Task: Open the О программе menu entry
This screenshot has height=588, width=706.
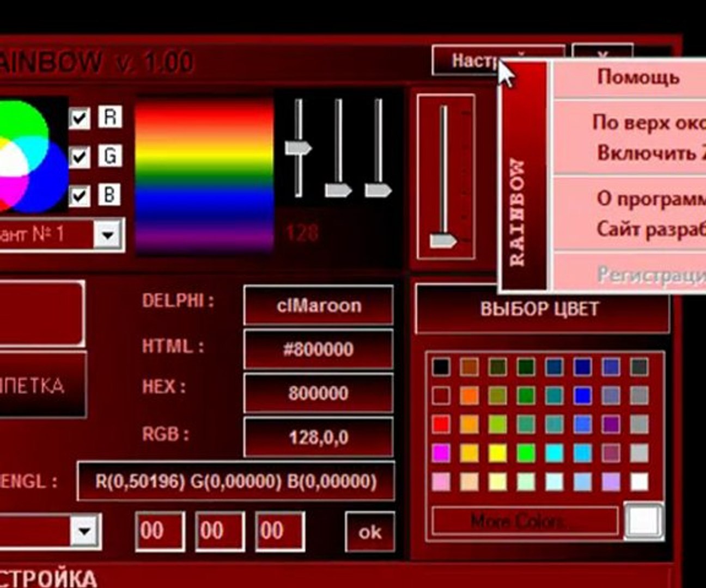Action: (x=651, y=198)
